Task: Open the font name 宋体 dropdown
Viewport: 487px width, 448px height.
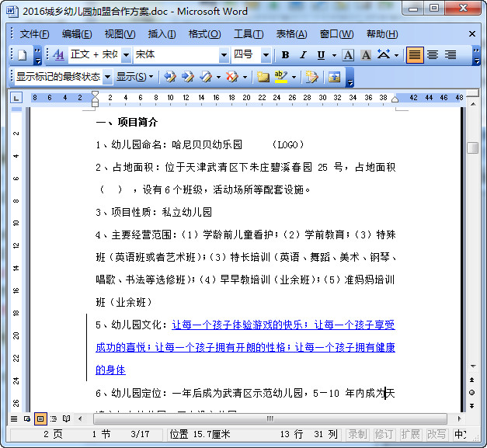Action: pyautogui.click(x=224, y=55)
